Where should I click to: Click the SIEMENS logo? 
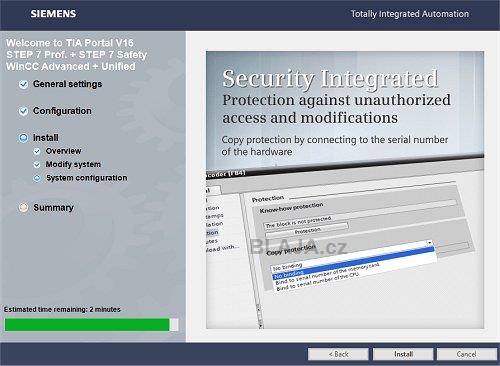click(x=53, y=14)
